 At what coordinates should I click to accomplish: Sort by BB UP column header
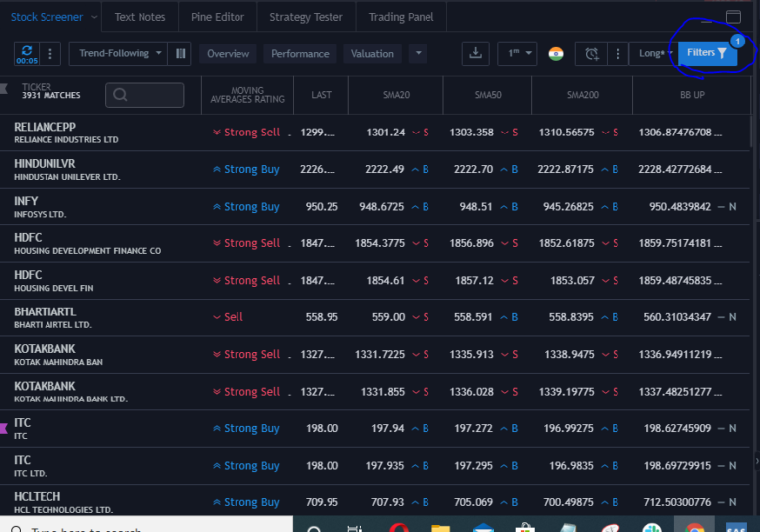click(x=692, y=95)
